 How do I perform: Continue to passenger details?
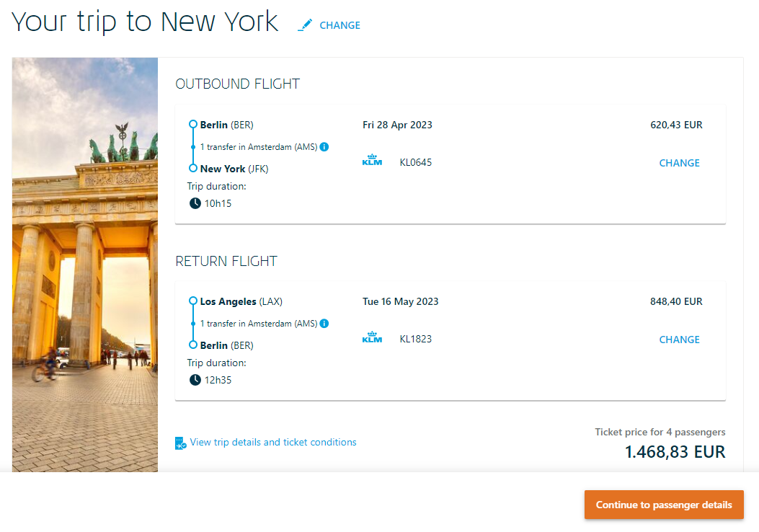tap(664, 505)
